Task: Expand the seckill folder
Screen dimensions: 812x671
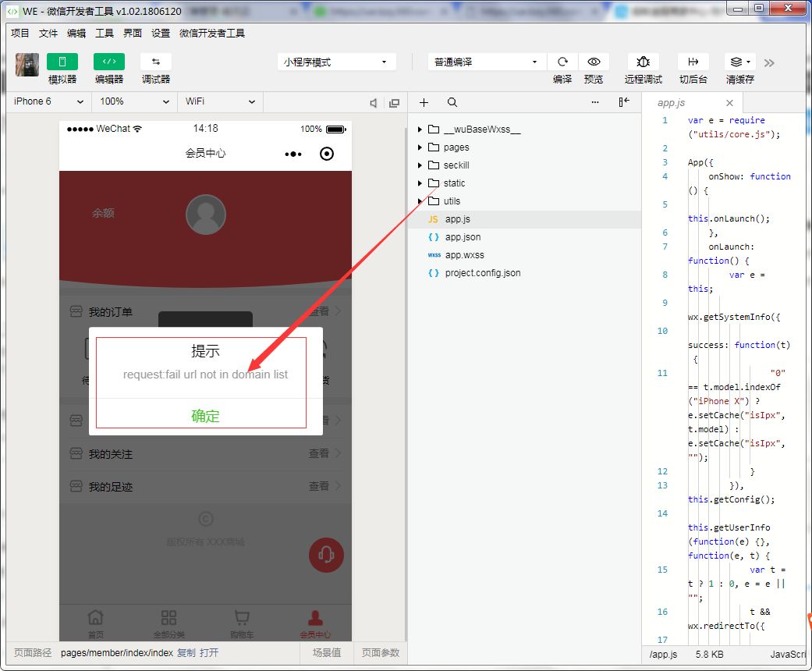Action: (524, 165)
